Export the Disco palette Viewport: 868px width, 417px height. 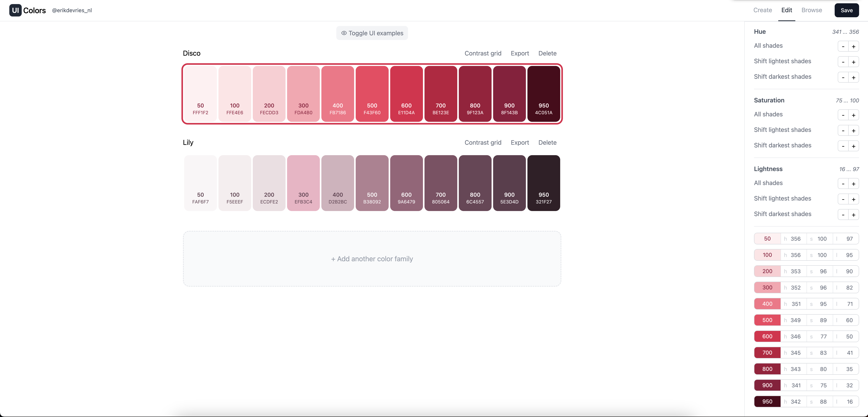click(520, 53)
